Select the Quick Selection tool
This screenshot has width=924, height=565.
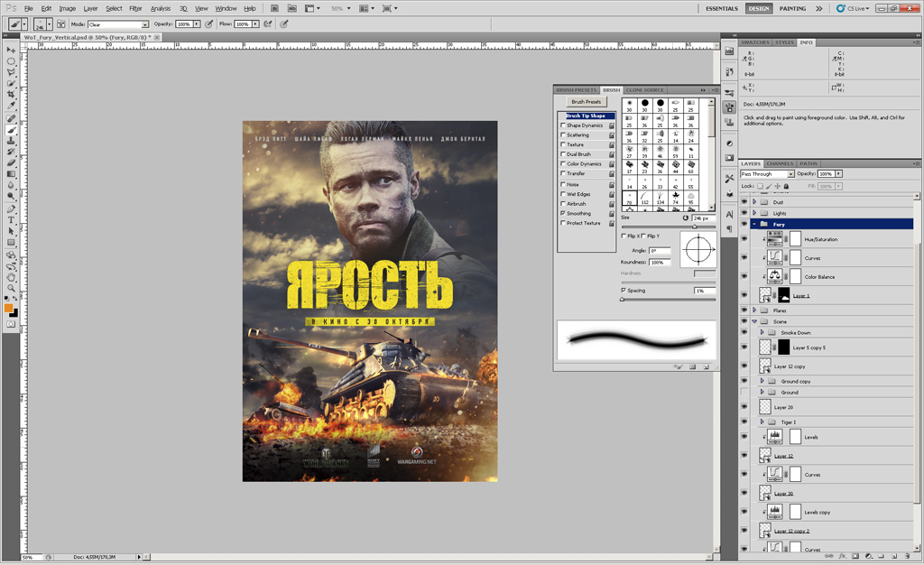(x=11, y=84)
